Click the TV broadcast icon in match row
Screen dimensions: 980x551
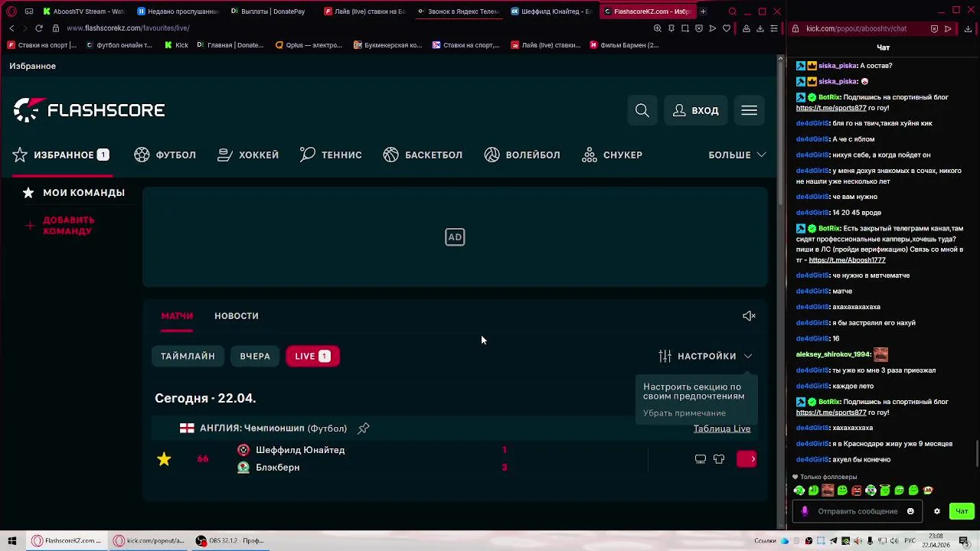coord(700,459)
